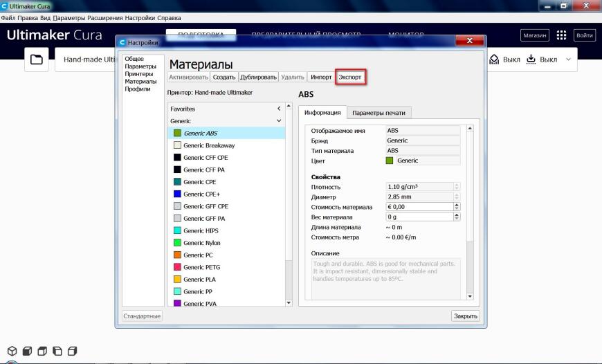Image resolution: width=602 pixels, height=364 pixels.
Task: Click the Стоимость материала input field
Action: [x=419, y=207]
